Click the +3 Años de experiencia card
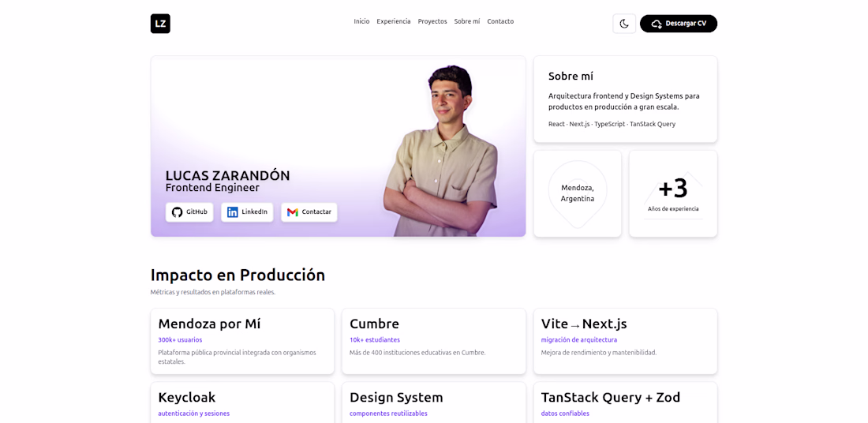Screen dimensions: 868x423 [x=673, y=194]
